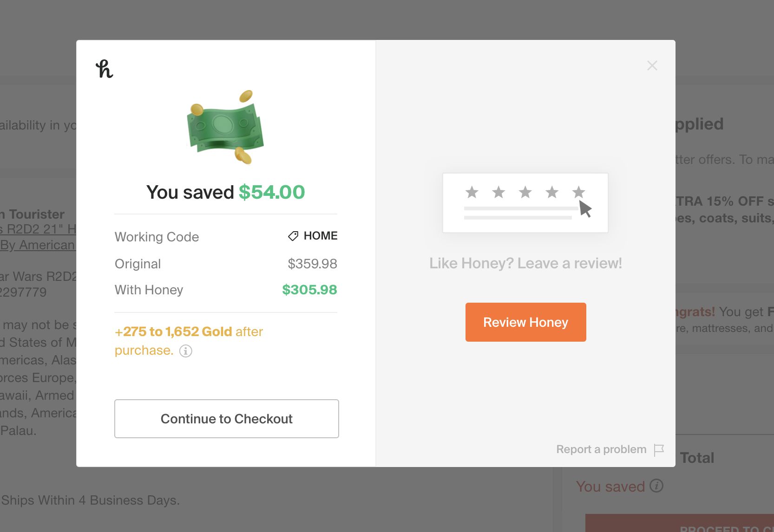Click the original price $359.98
Image resolution: width=774 pixels, height=532 pixels.
tap(312, 264)
